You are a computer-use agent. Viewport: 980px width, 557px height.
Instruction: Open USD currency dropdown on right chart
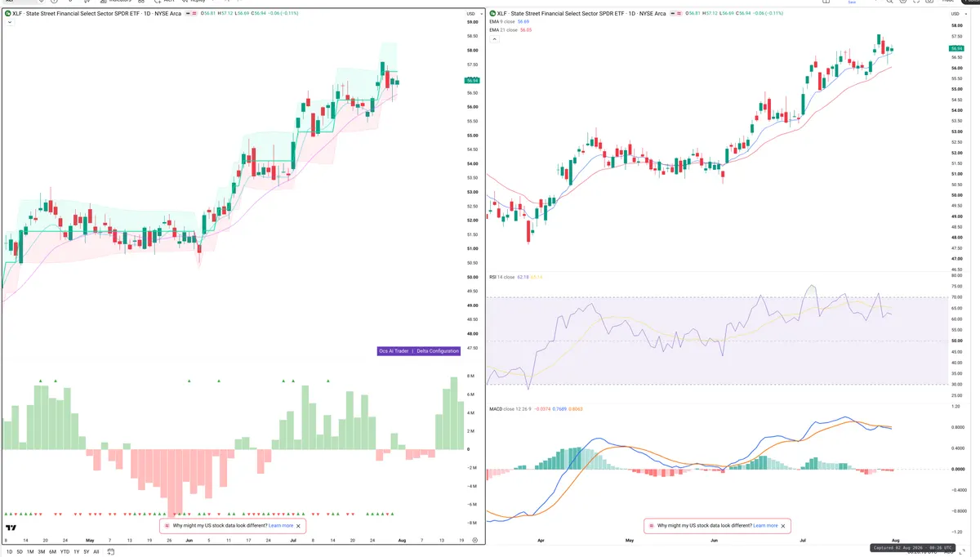pyautogui.click(x=958, y=14)
